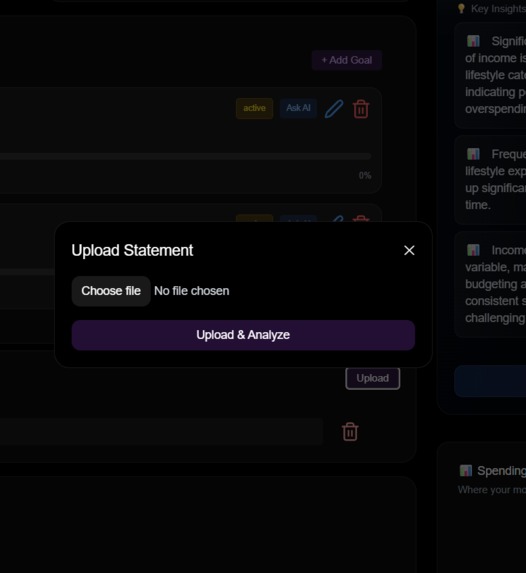Click the 'No file chosen' text
Image resolution: width=526 pixels, height=573 pixels.
coord(192,291)
